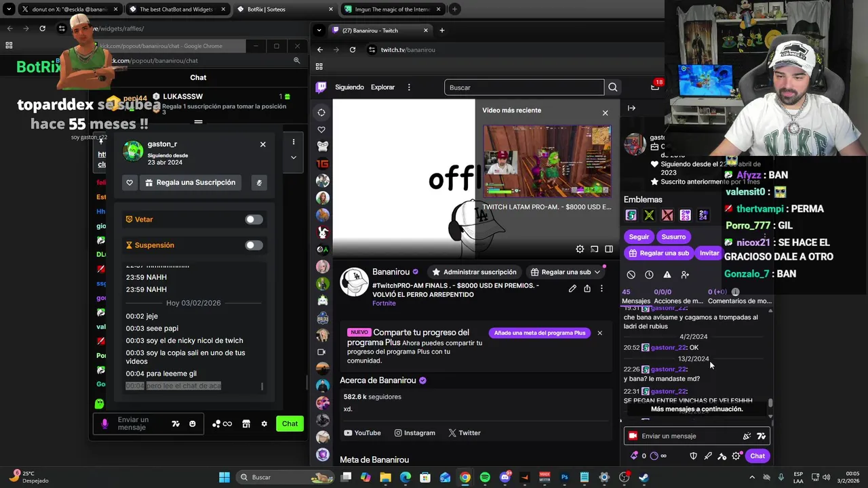Open Twitch notifications inbox with badge 18

tap(655, 86)
